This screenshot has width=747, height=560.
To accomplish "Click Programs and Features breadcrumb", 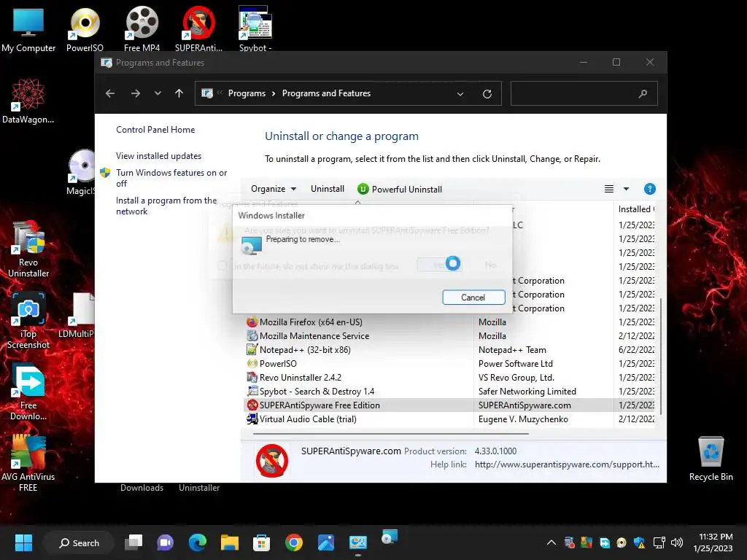I will pos(326,93).
